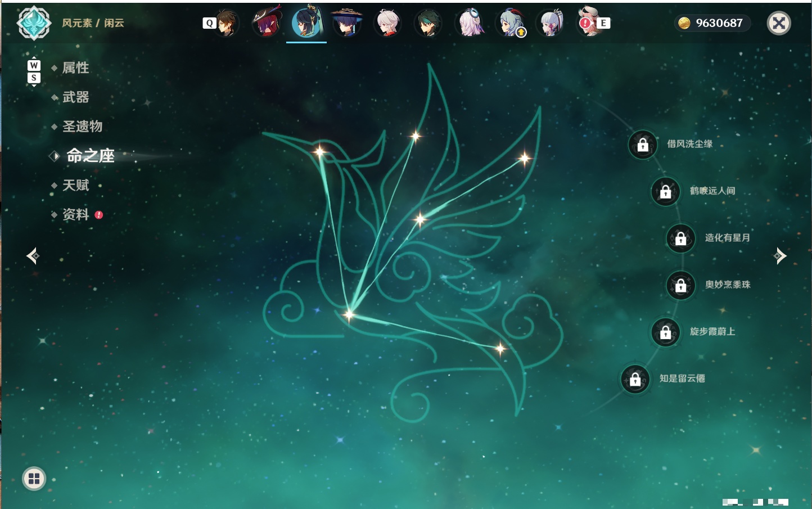Open the grid menu button at bottom left
Viewport: 812px width, 509px height.
[x=34, y=479]
